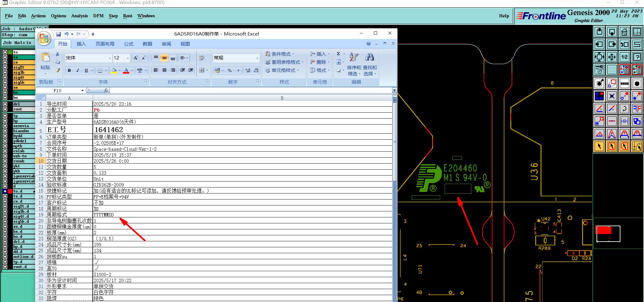Image resolution: width=644 pixels, height=302 pixels.
Task: Select the plain arrow pointer tool
Action: pos(599,146)
